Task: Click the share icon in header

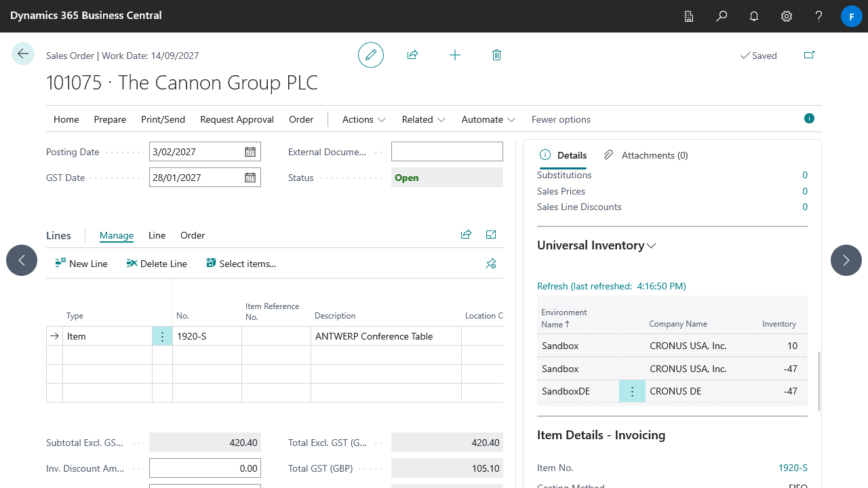Action: tap(412, 55)
